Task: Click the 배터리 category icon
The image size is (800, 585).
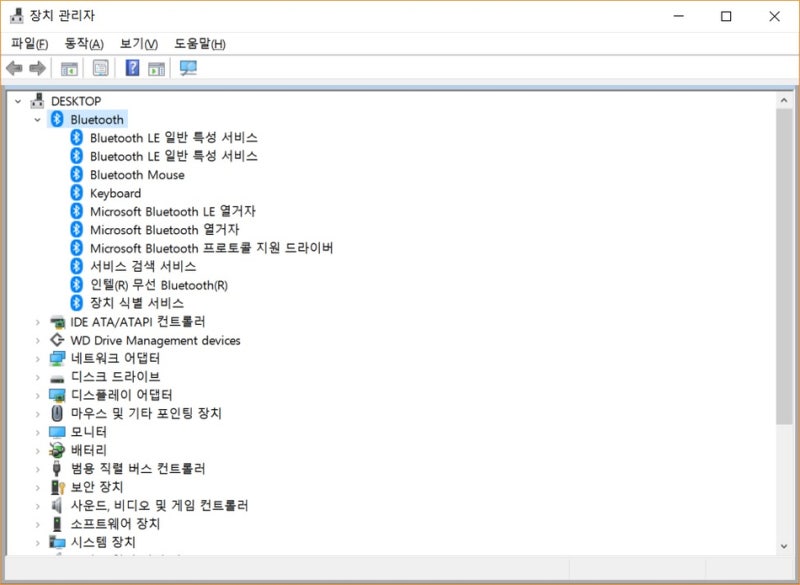Action: [x=57, y=450]
